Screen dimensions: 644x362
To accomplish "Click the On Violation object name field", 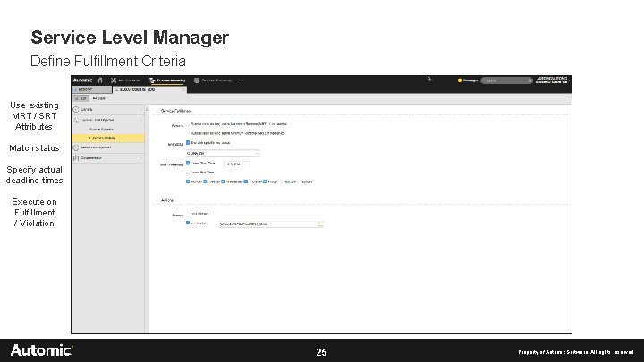I will (267, 224).
